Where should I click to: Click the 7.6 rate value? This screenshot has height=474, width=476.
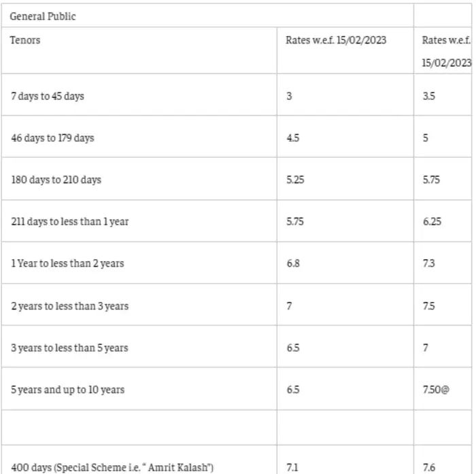click(428, 467)
